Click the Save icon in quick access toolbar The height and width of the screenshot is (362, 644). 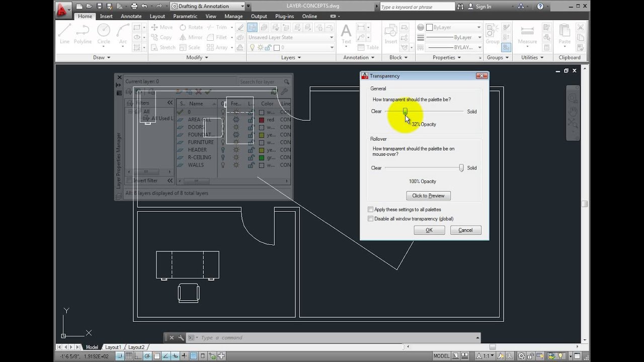(x=100, y=6)
